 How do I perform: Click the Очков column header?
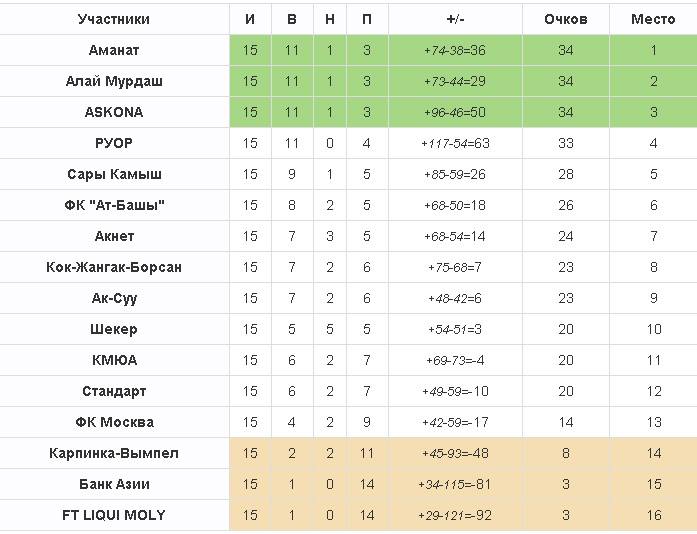coord(566,19)
